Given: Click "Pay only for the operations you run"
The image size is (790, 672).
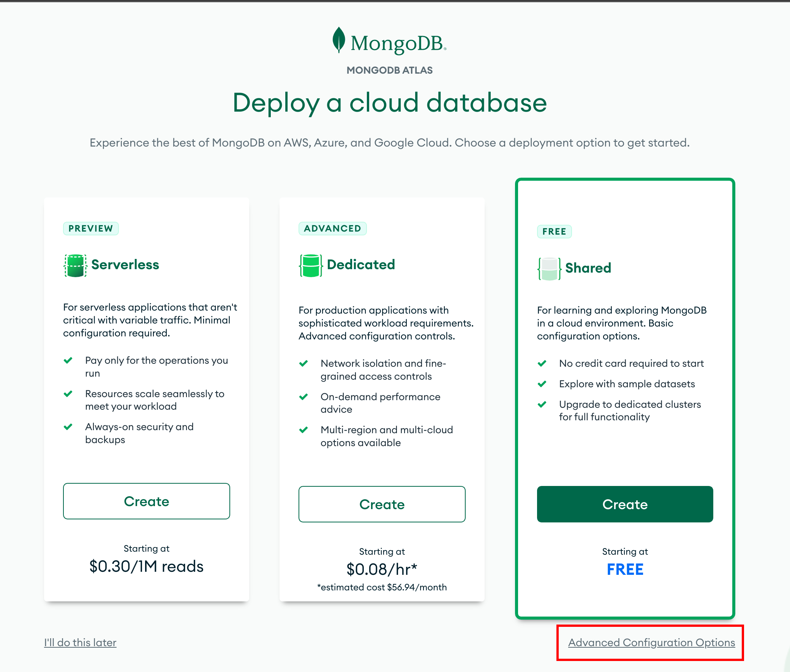Looking at the screenshot, I should 156,367.
